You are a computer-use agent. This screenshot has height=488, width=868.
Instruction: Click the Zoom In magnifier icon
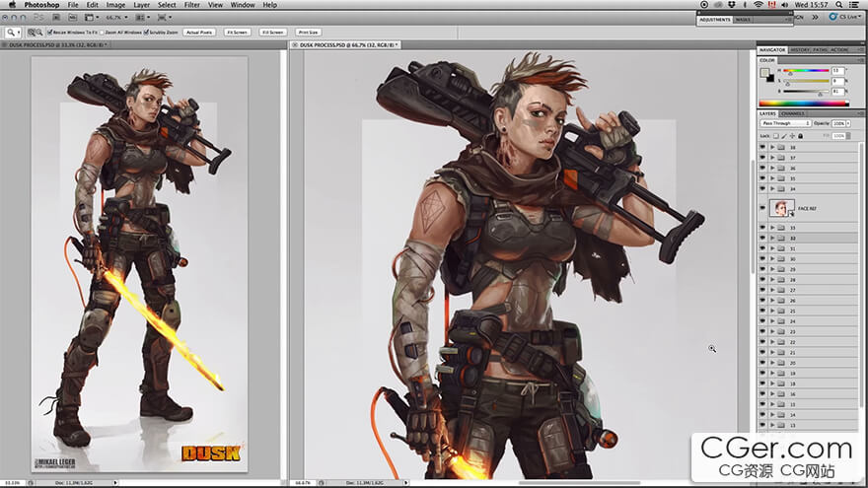pyautogui.click(x=30, y=33)
